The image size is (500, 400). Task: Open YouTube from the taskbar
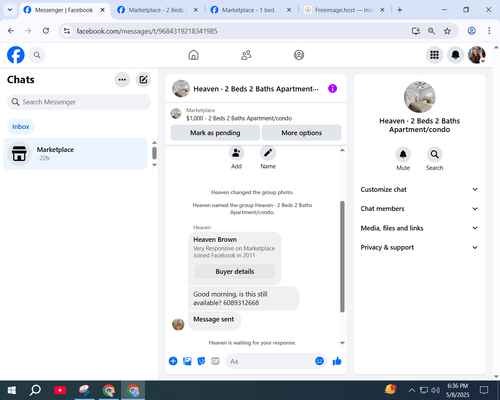pyautogui.click(x=60, y=390)
